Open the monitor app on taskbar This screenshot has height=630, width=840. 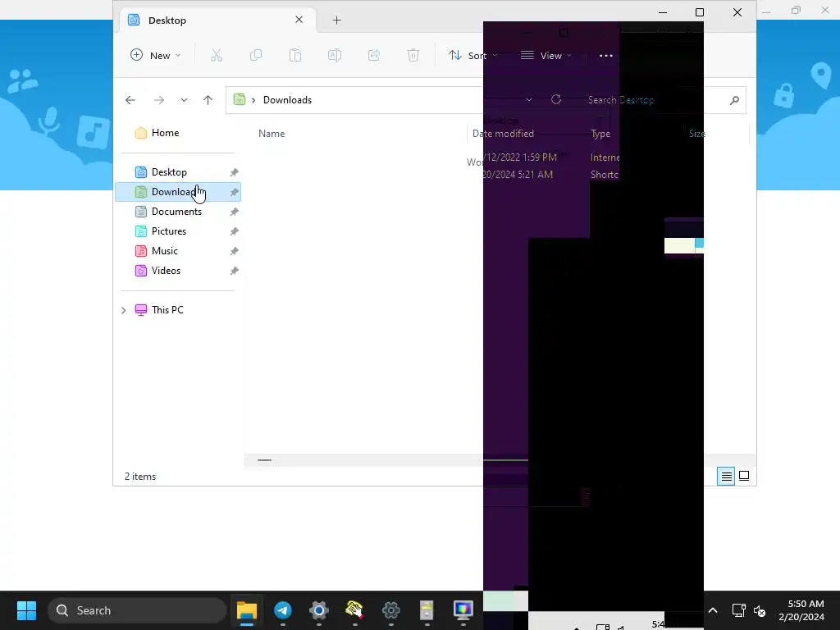pos(463,610)
